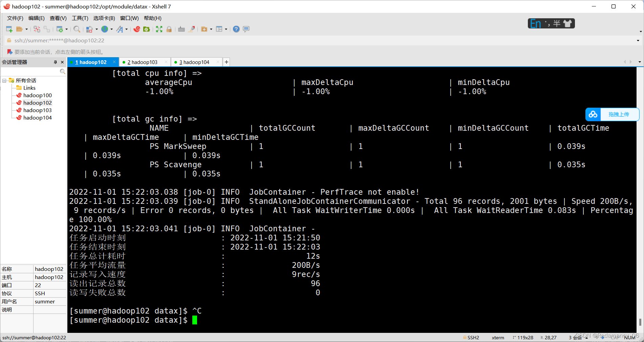Click the folder-plus toolbar icon

click(204, 29)
